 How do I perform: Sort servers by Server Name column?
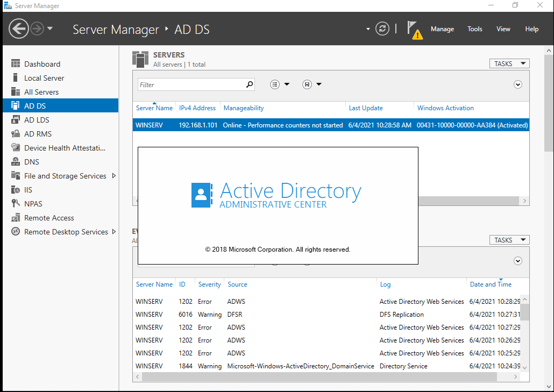[154, 108]
